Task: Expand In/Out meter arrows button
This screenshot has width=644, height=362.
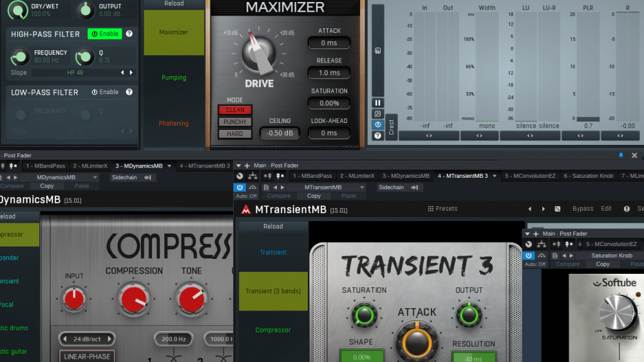Action: (x=429, y=136)
